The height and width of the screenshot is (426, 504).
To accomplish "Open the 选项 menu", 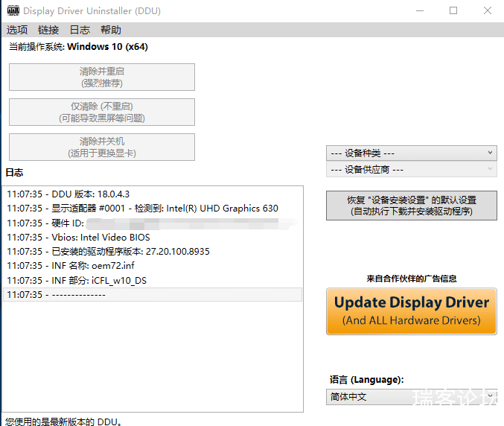I will [x=17, y=30].
